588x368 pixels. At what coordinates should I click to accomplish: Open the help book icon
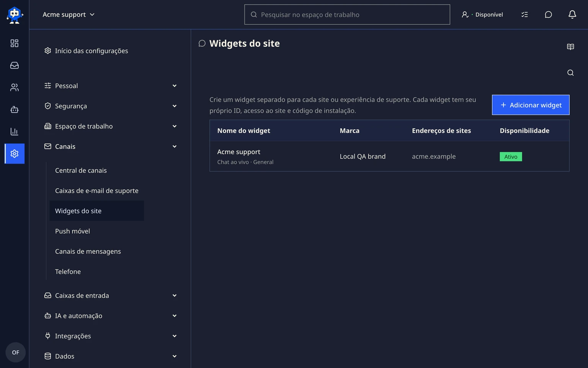tap(570, 47)
